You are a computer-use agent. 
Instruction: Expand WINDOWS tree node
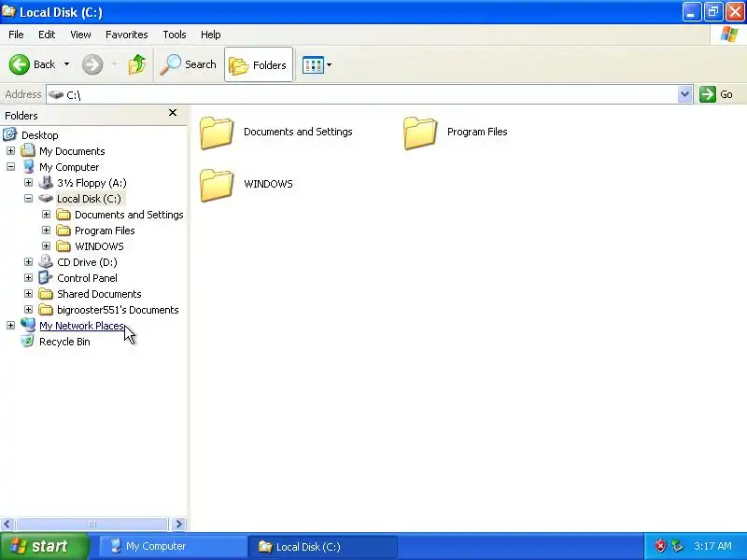coord(46,245)
